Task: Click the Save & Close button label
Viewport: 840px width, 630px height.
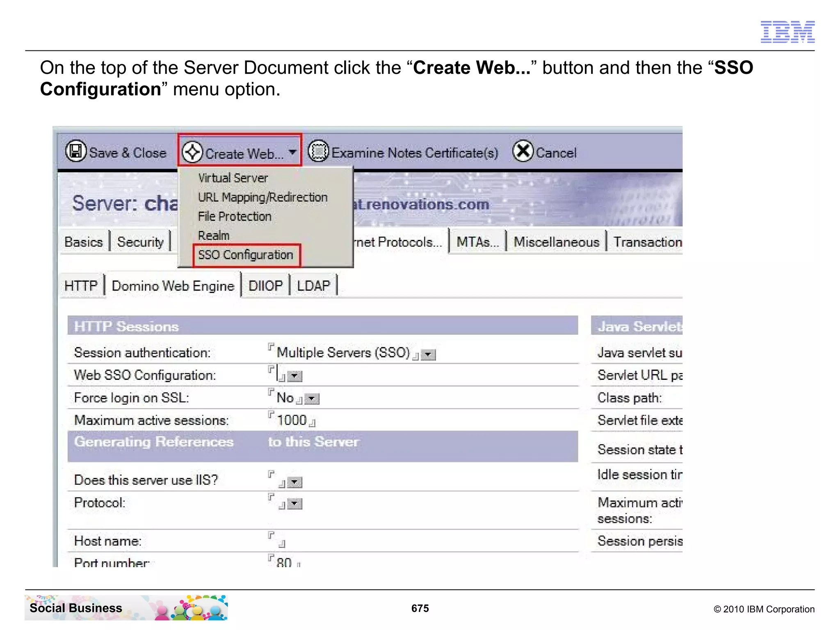Action: coord(128,153)
